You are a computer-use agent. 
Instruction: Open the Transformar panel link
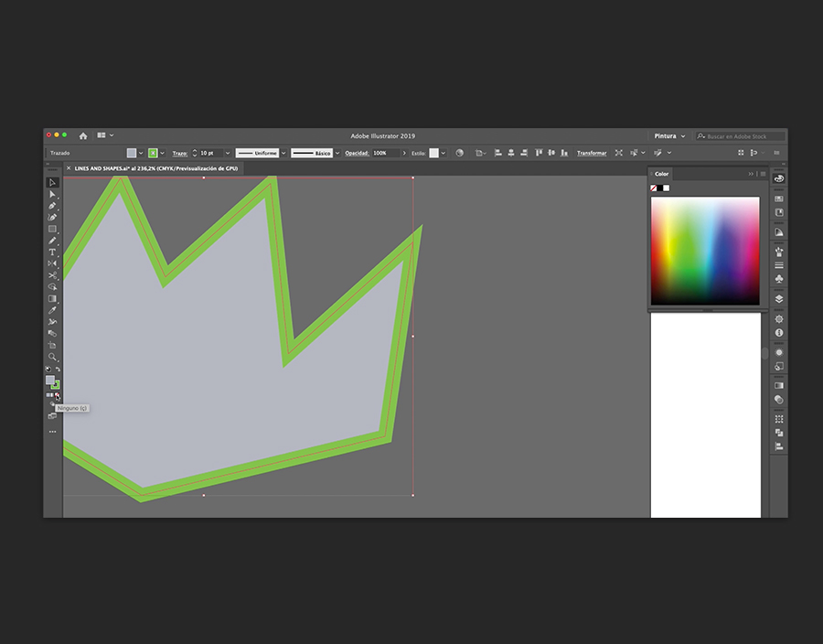point(592,154)
